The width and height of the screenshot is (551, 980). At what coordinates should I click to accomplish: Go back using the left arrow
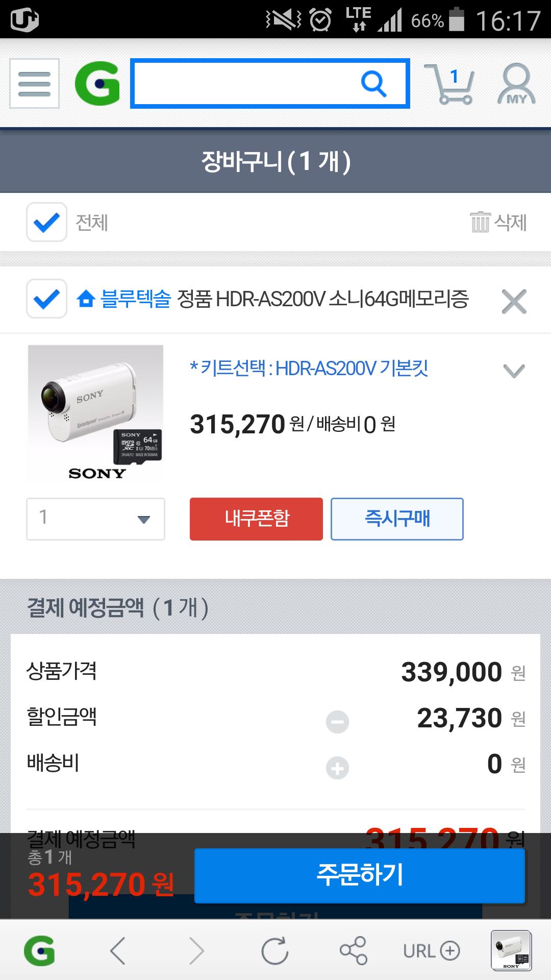118,951
